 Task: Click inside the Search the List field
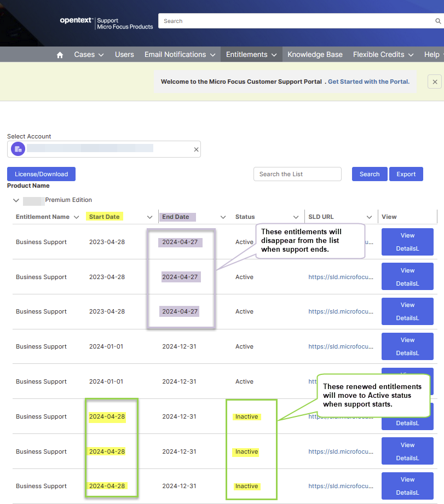pos(297,174)
